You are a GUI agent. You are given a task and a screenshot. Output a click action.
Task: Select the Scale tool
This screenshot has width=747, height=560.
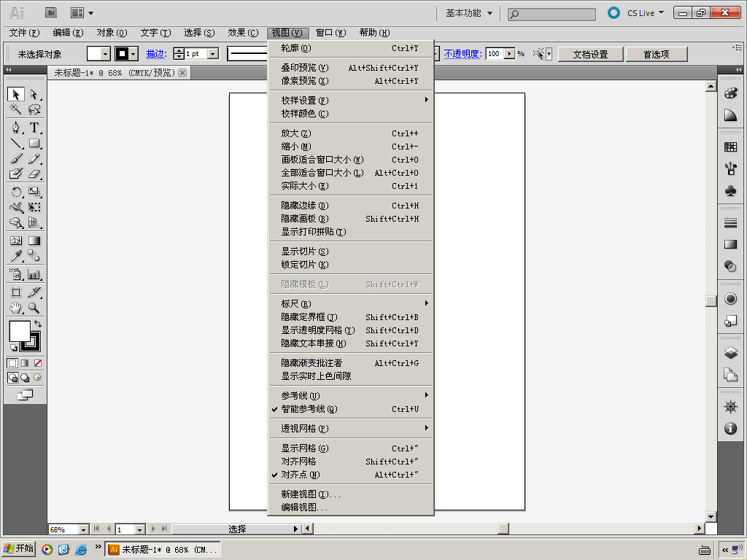[34, 192]
